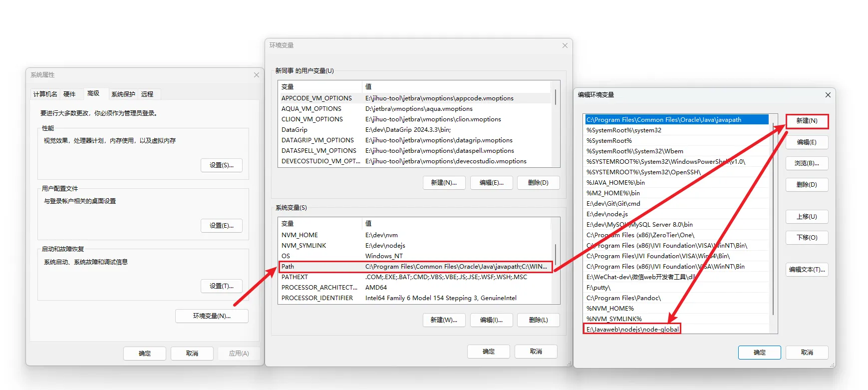Click user variables 编辑(E)... button
The height and width of the screenshot is (390, 868).
492,183
